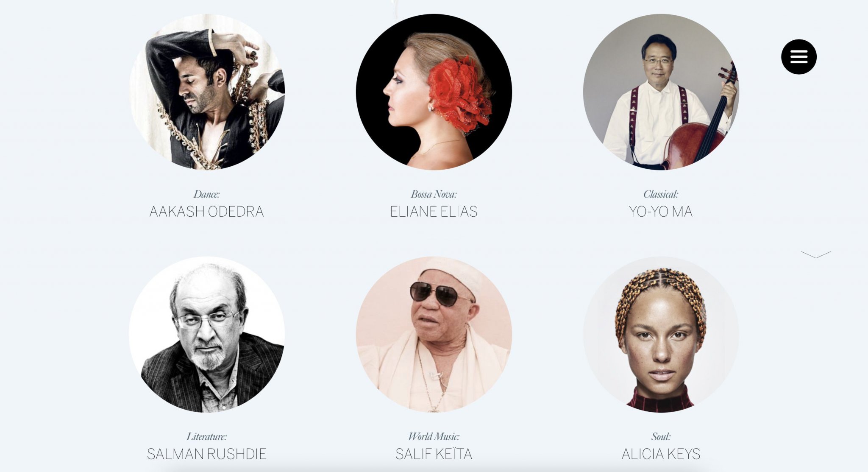Choose the Literature category label
The width and height of the screenshot is (868, 472).
(207, 436)
